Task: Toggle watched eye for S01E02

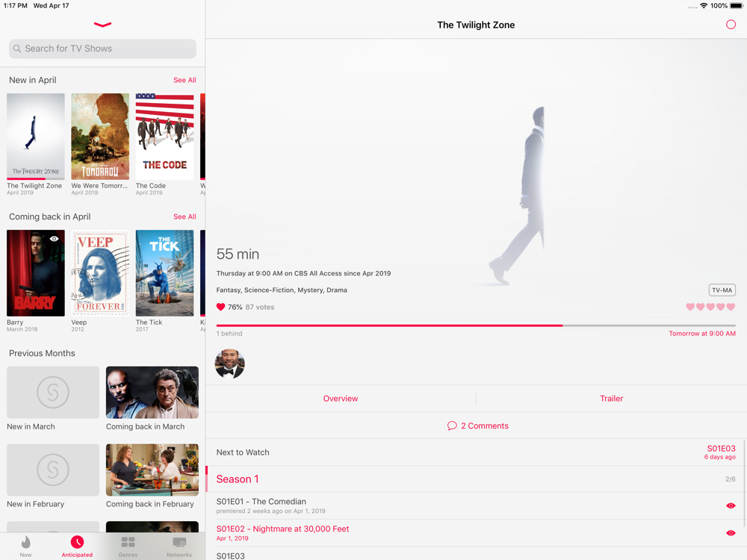Action: (731, 533)
